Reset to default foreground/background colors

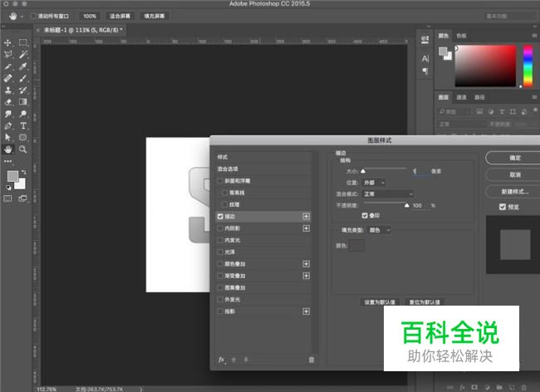(8, 188)
